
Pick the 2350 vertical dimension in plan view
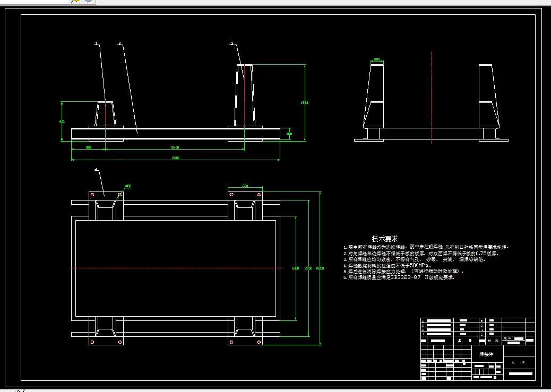[x=308, y=268]
